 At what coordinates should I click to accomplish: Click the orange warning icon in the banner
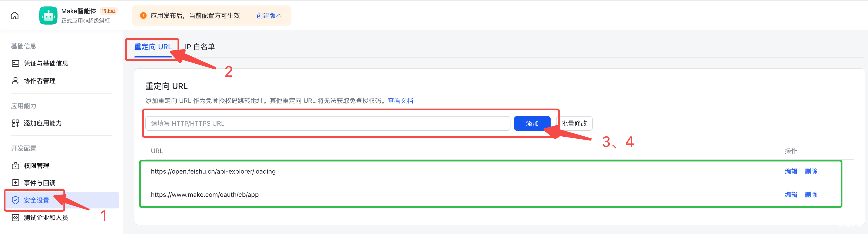coord(143,15)
